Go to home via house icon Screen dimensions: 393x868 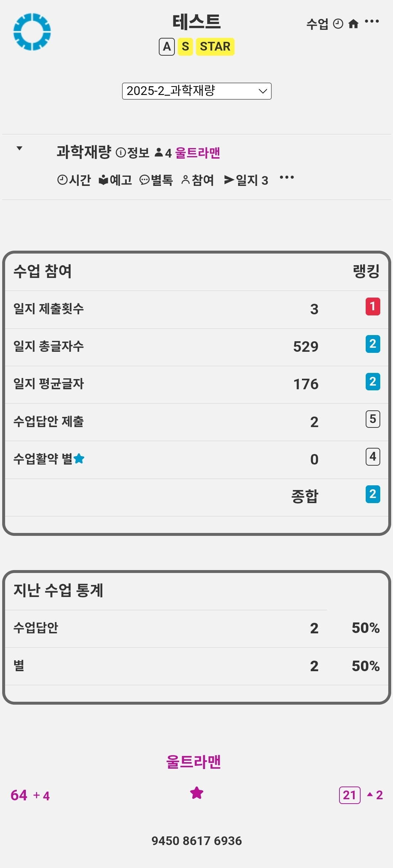tap(353, 24)
